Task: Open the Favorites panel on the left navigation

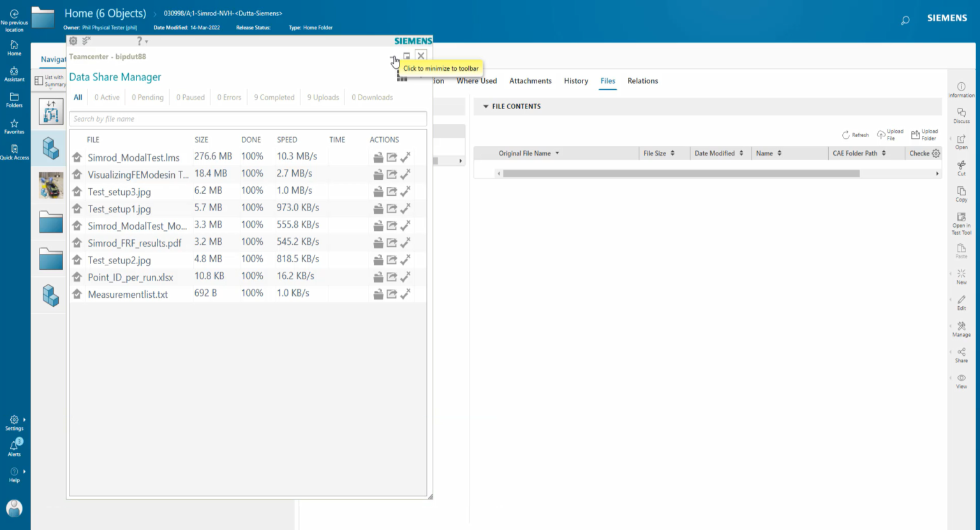Action: tap(14, 126)
